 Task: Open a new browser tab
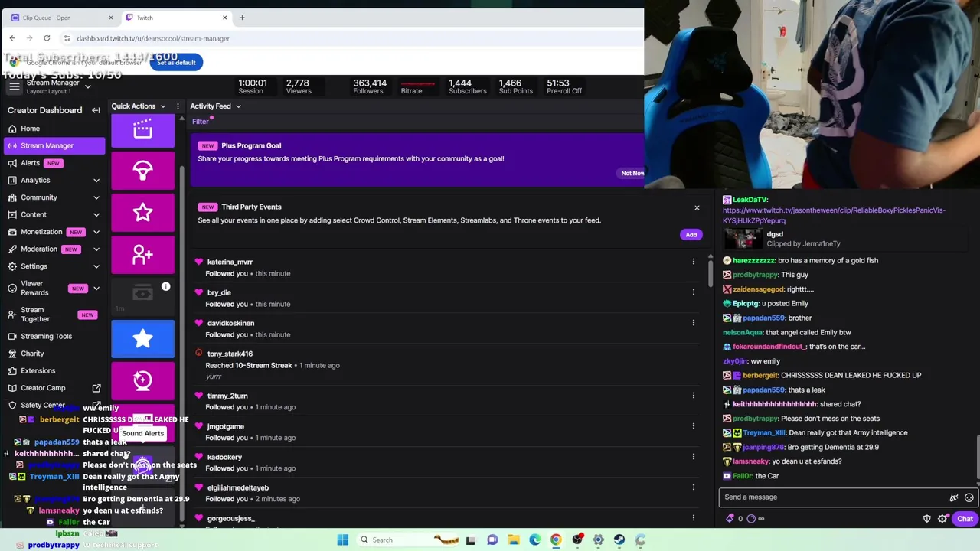(242, 18)
